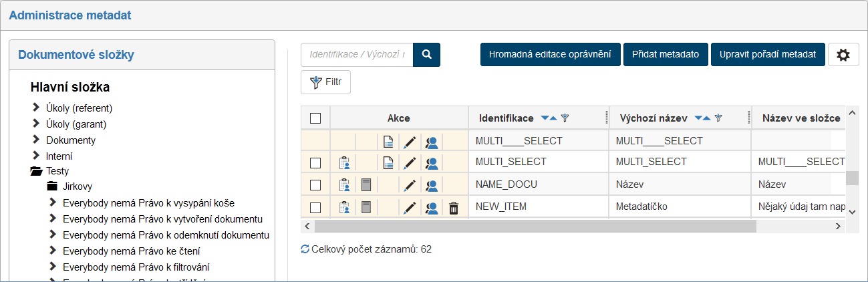Expand the Dokumenty tree node
This screenshot has width=868, height=282.
[x=36, y=140]
